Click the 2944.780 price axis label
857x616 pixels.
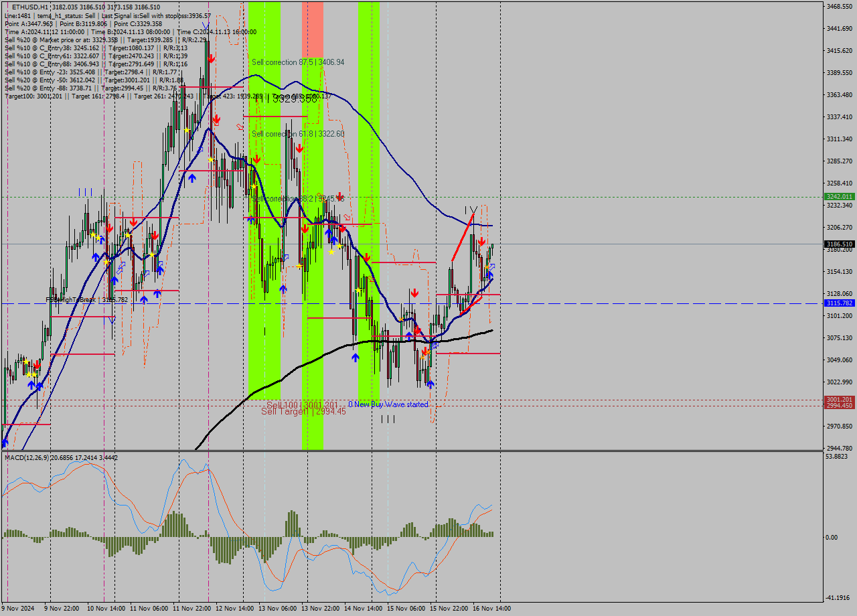tap(839, 448)
